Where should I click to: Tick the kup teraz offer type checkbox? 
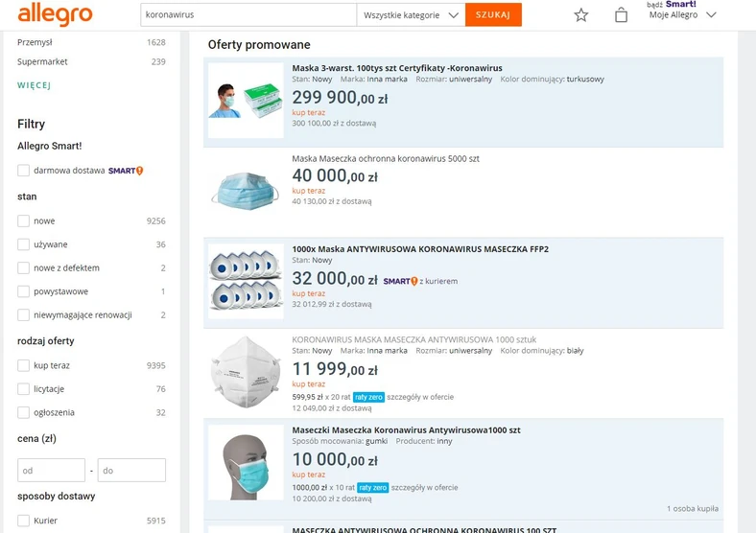pyautogui.click(x=24, y=365)
